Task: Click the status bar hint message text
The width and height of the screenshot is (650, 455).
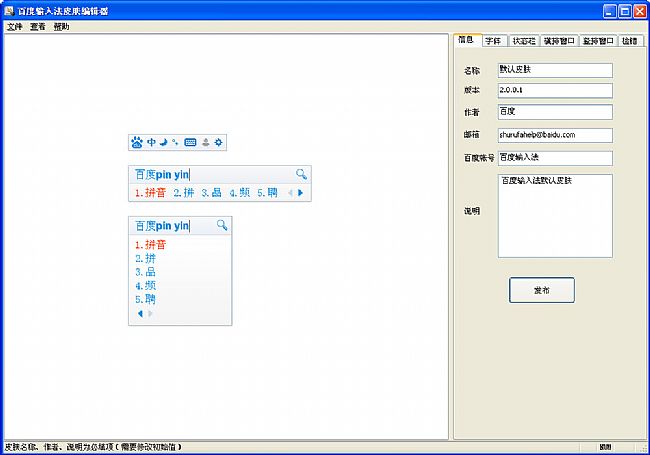Action: point(93,447)
